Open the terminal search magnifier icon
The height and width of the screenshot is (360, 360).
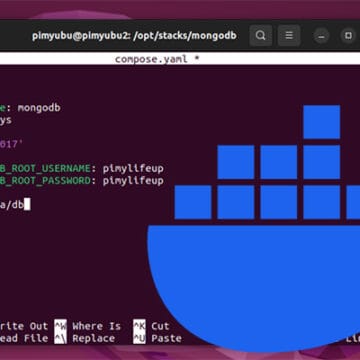(261, 35)
